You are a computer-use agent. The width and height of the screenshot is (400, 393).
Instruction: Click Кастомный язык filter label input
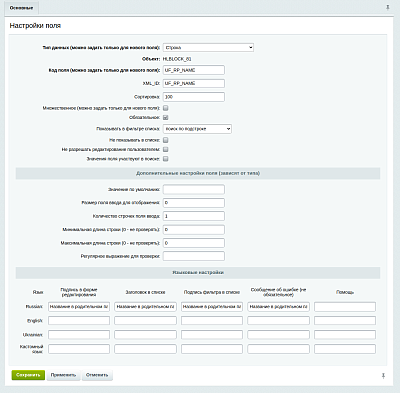tap(212, 349)
